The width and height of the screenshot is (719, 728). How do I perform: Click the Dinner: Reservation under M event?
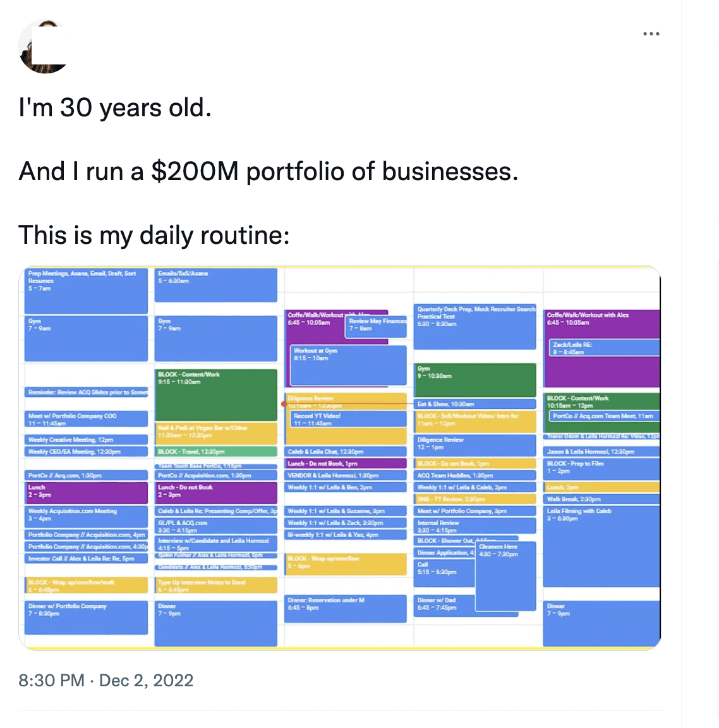[x=346, y=609]
